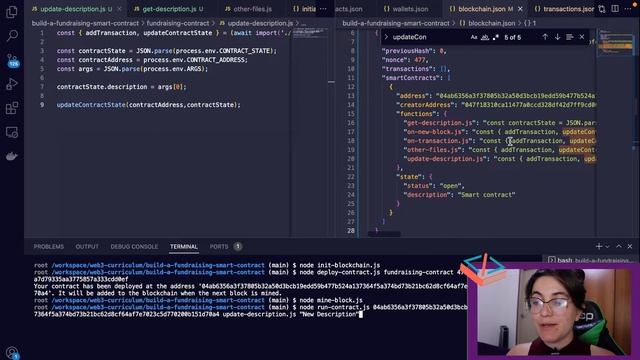Click fundraising-contract in the left breadcrumb
The height and width of the screenshot is (360, 640).
(178, 23)
